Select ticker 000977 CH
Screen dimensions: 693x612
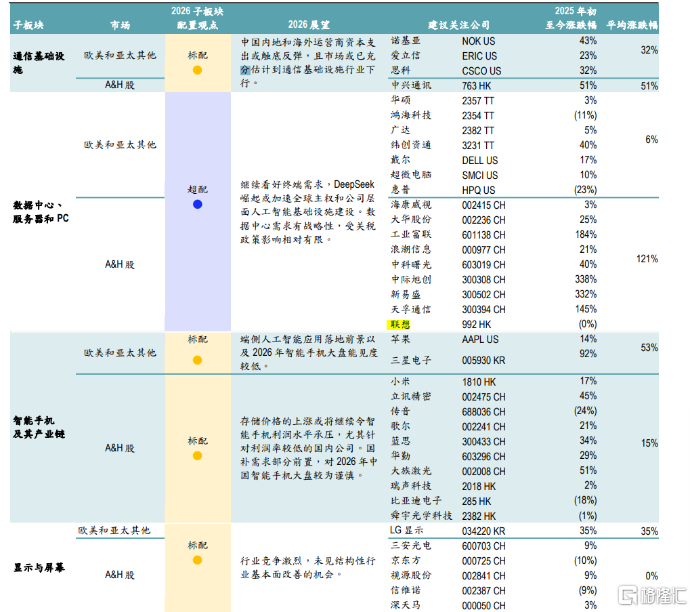click(x=484, y=250)
